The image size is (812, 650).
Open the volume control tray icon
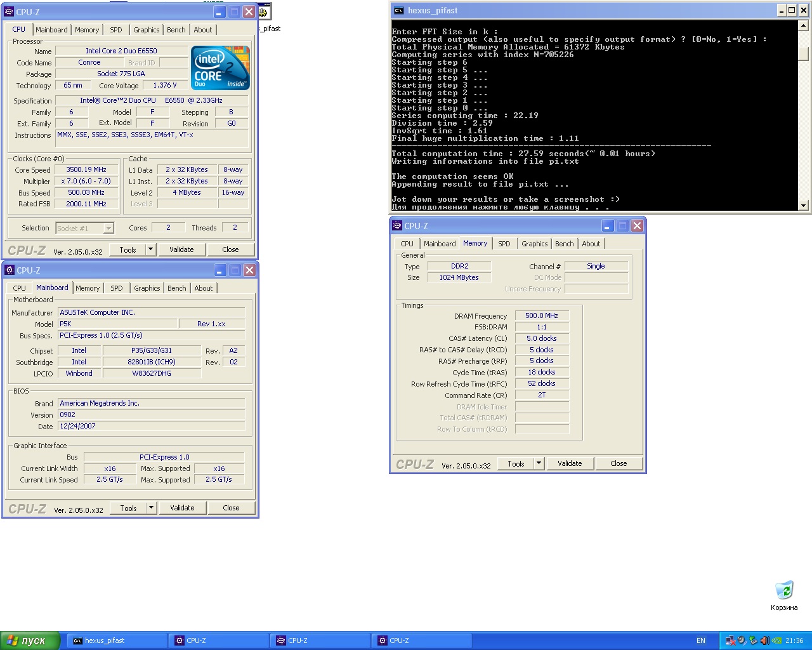point(764,640)
